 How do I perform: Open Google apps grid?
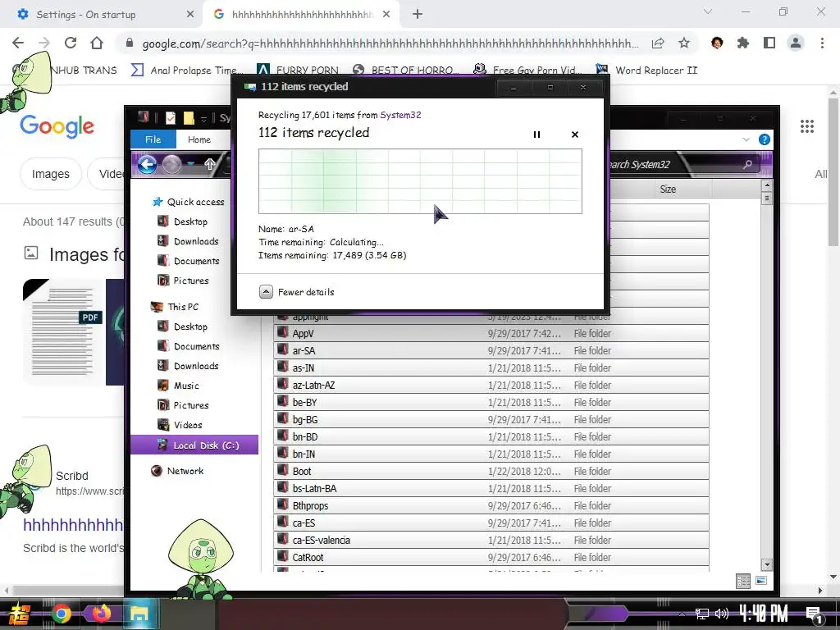(x=807, y=126)
